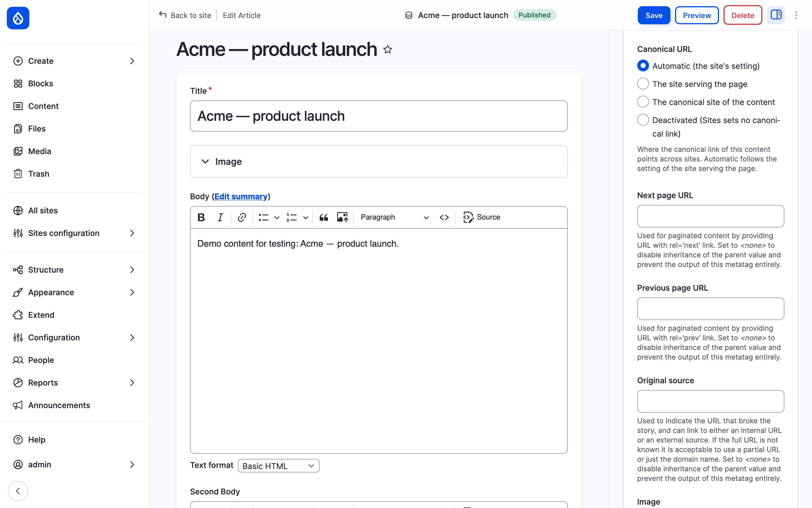Insert block quote in Body editor

pyautogui.click(x=323, y=217)
